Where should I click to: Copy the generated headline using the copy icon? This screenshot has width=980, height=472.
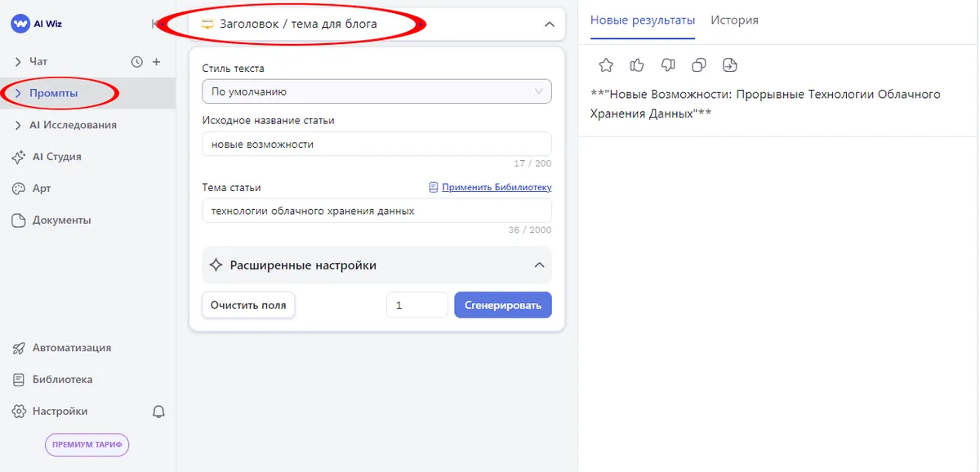[x=699, y=65]
